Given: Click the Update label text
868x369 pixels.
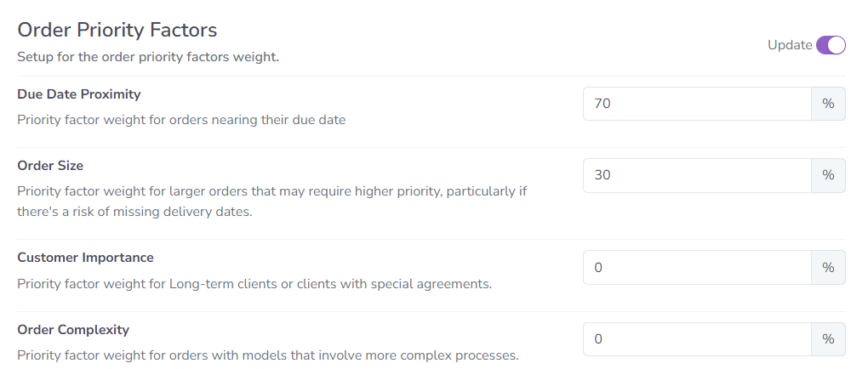Looking at the screenshot, I should [790, 45].
